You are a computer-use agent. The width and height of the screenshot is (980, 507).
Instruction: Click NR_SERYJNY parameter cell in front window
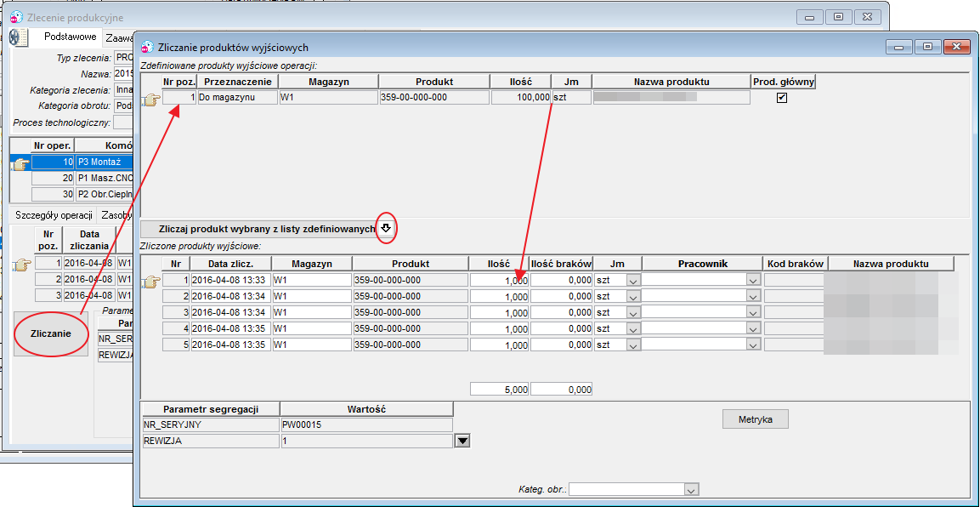coord(211,425)
